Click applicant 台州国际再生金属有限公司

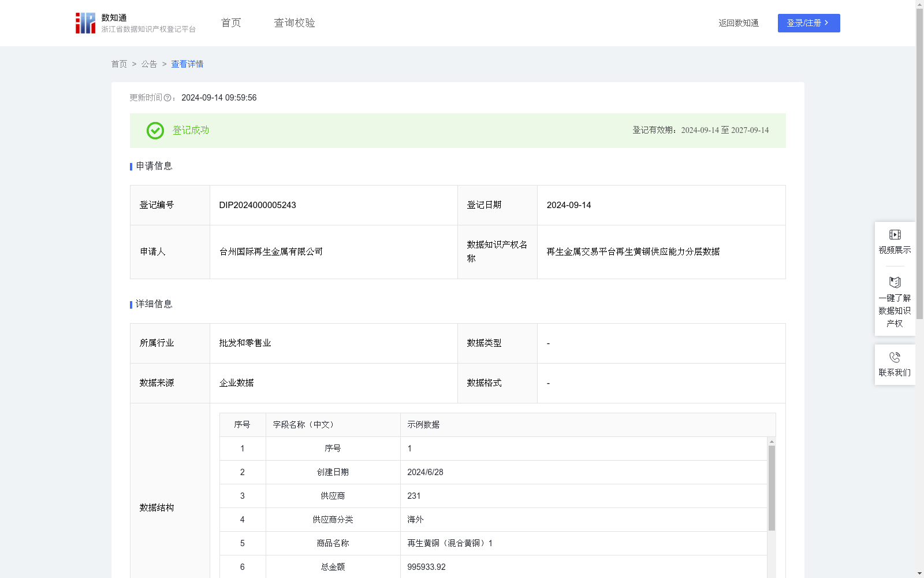coord(271,252)
